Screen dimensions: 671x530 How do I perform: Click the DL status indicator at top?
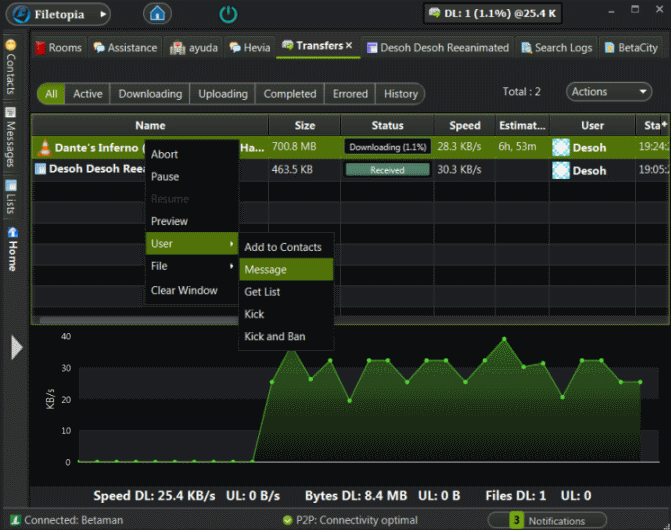pos(493,14)
